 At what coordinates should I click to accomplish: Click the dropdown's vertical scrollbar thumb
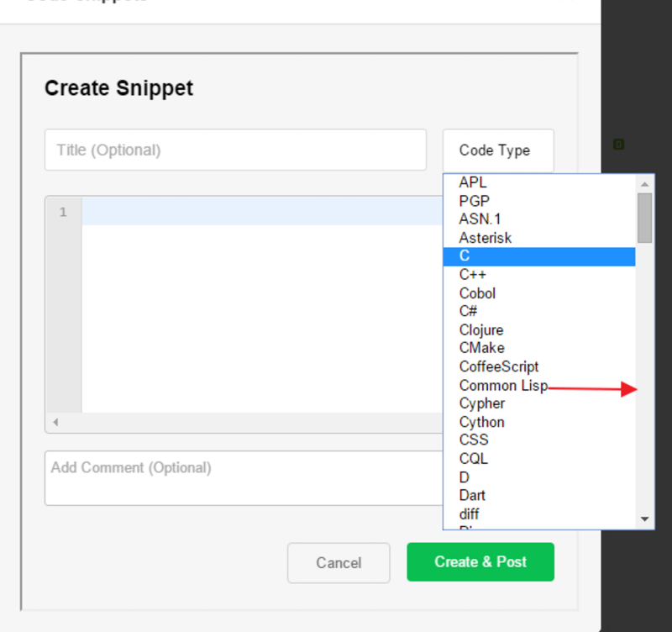coord(644,218)
